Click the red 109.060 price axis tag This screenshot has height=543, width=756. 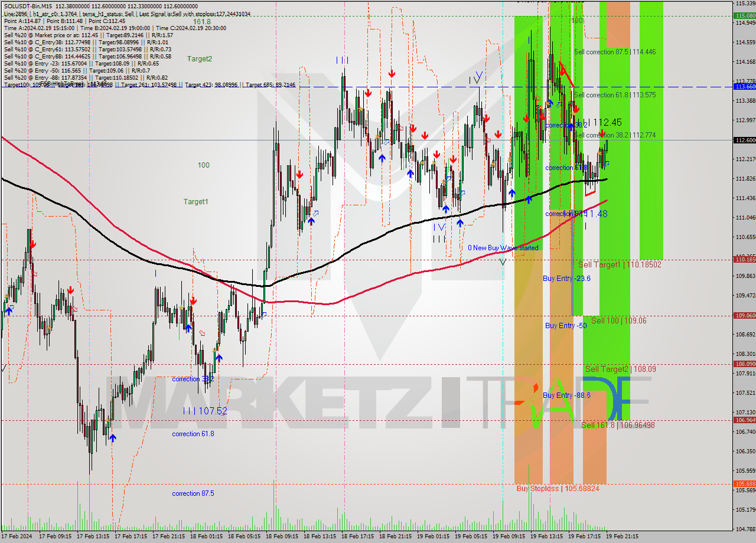pos(744,315)
